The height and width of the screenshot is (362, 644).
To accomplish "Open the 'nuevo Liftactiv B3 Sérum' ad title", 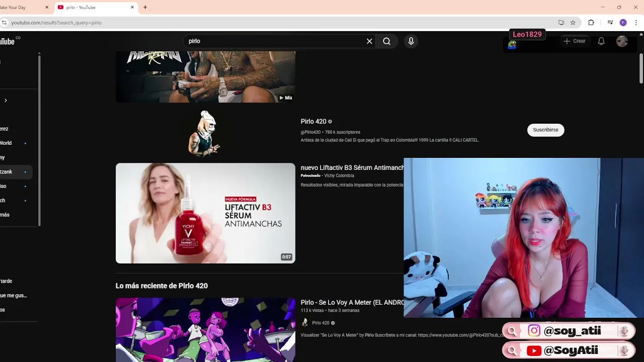I will tap(352, 168).
